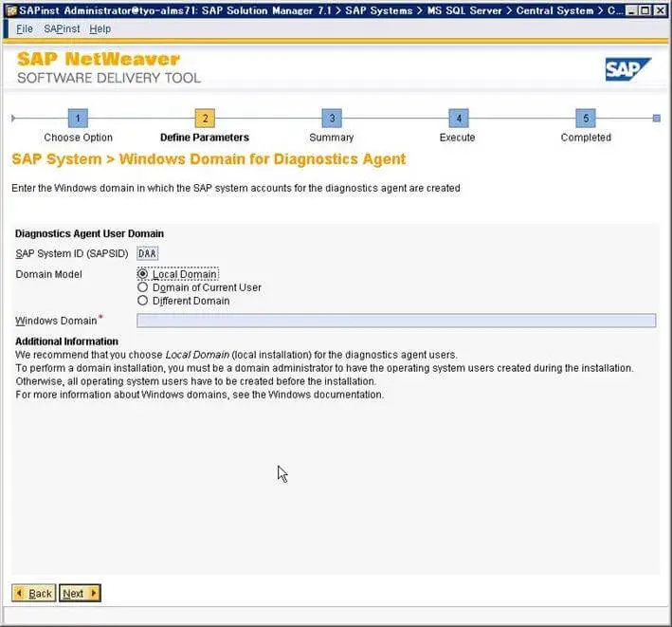Viewport: 672px width, 627px height.
Task: Click the 'Additional Information' heading
Action: 67,341
